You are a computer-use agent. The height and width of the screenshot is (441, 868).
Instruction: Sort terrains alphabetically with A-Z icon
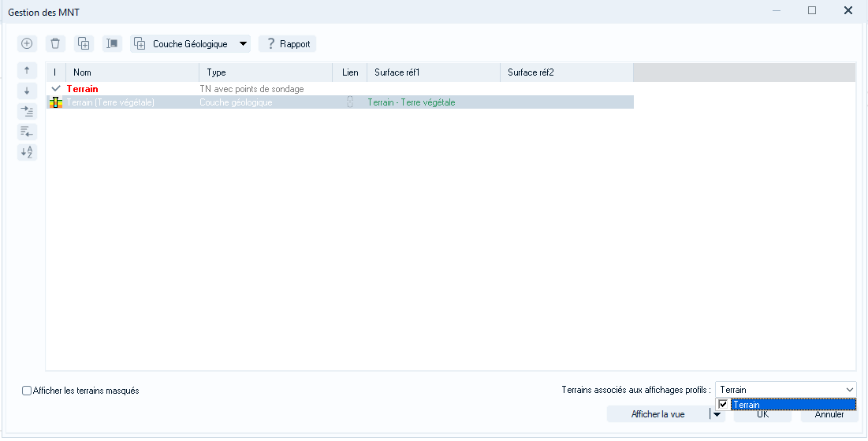27,152
